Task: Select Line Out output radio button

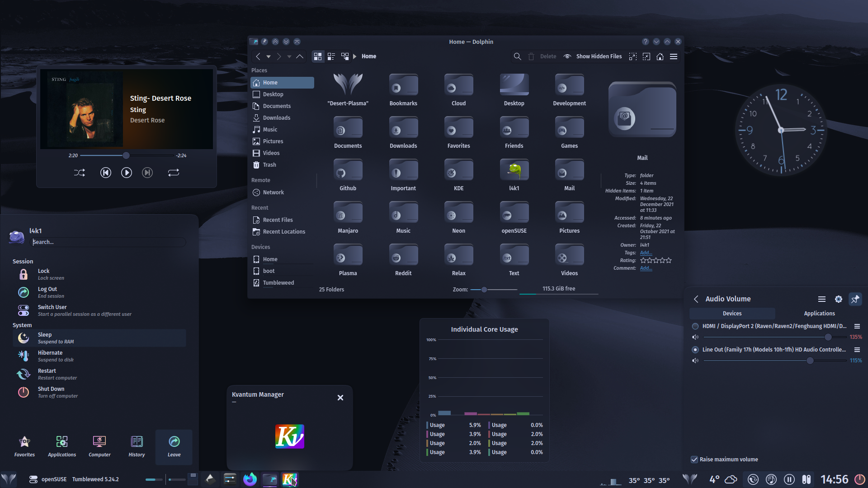Action: pos(695,350)
